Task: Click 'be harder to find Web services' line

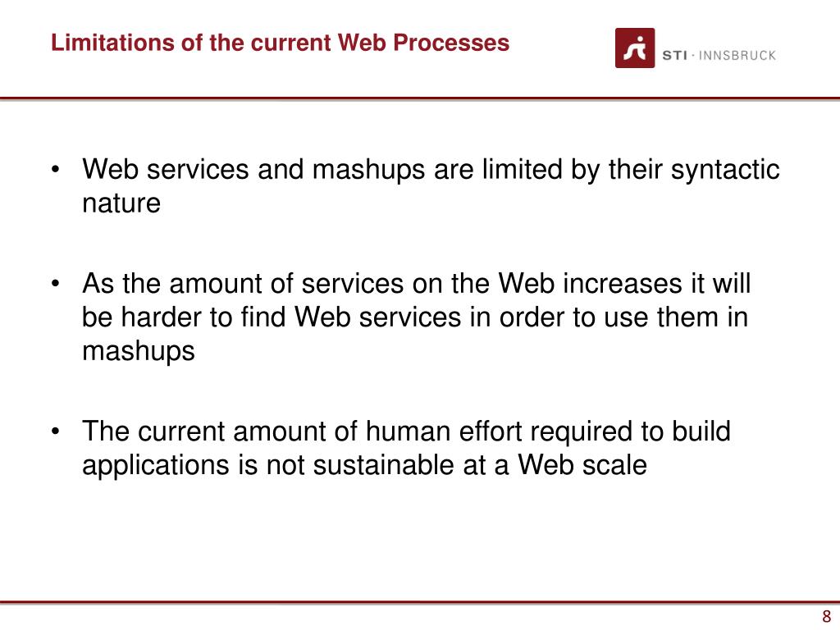Action: [x=271, y=317]
